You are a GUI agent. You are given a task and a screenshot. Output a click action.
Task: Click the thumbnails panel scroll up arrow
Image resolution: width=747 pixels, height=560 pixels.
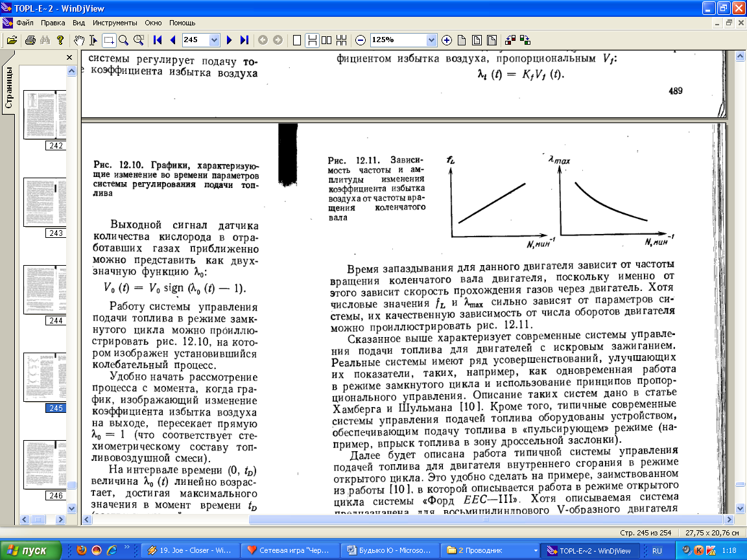tap(71, 71)
